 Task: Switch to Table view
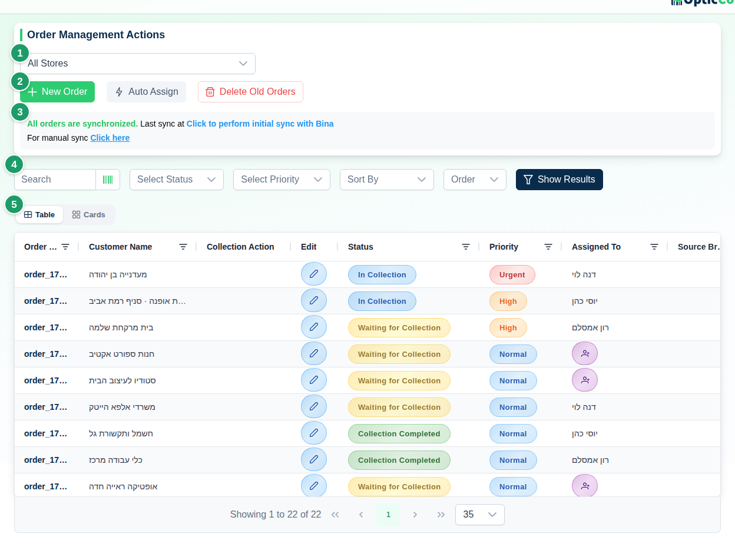coord(39,215)
